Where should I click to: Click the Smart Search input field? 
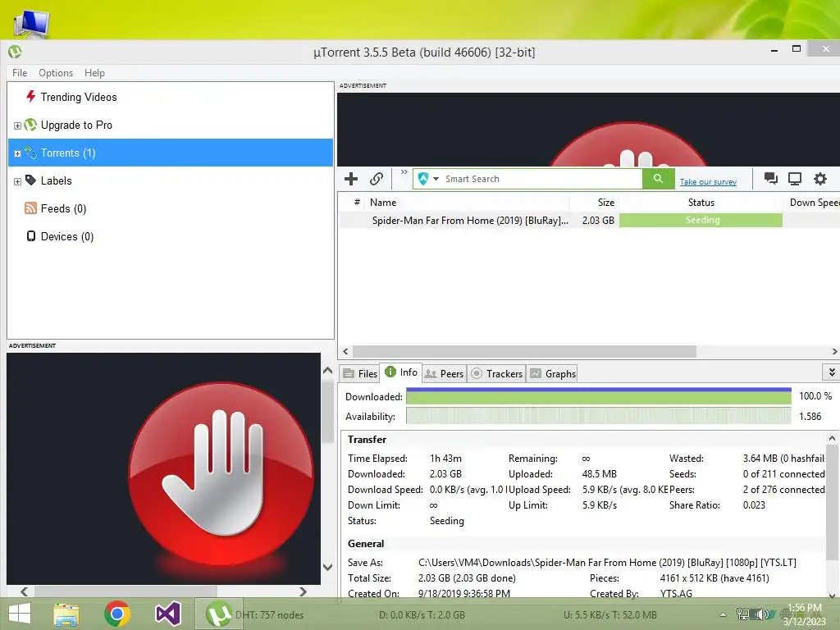542,179
